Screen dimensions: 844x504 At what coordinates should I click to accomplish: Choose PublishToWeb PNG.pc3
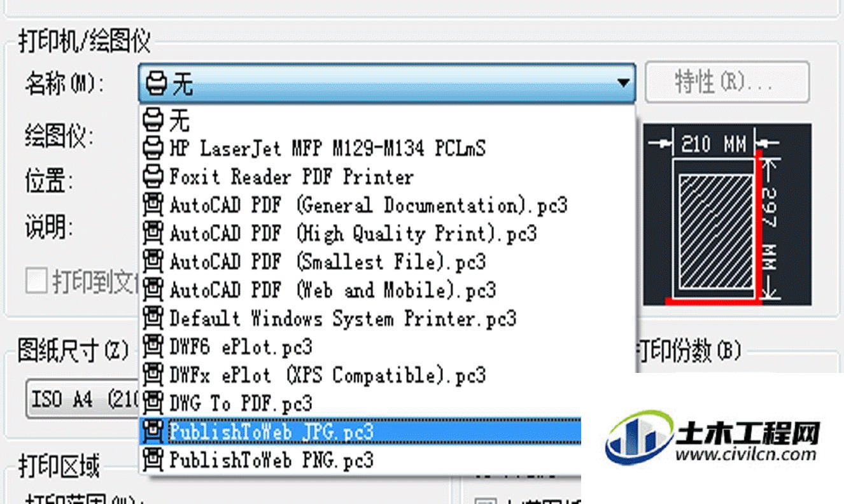[x=361, y=459]
